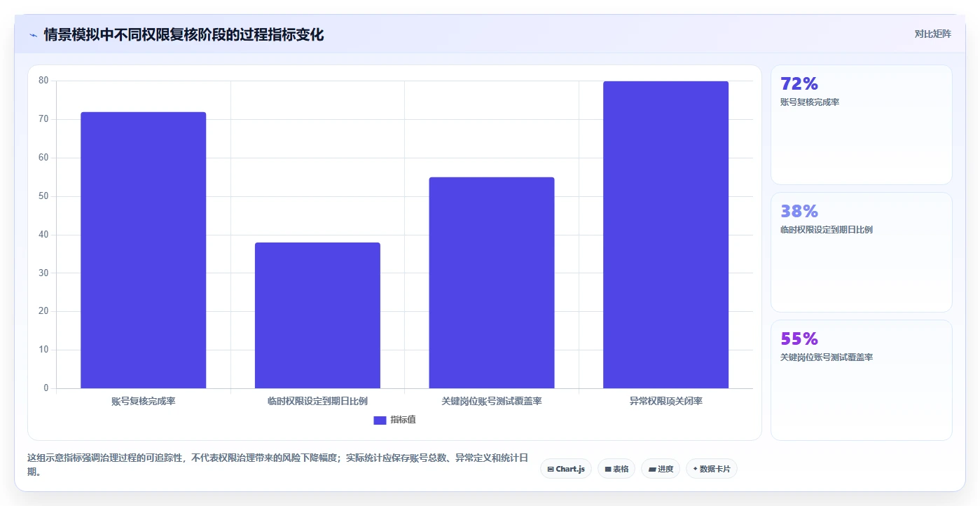Viewport: 980px width, 506px height.
Task: Select the 表格 tag chip
Action: (616, 469)
